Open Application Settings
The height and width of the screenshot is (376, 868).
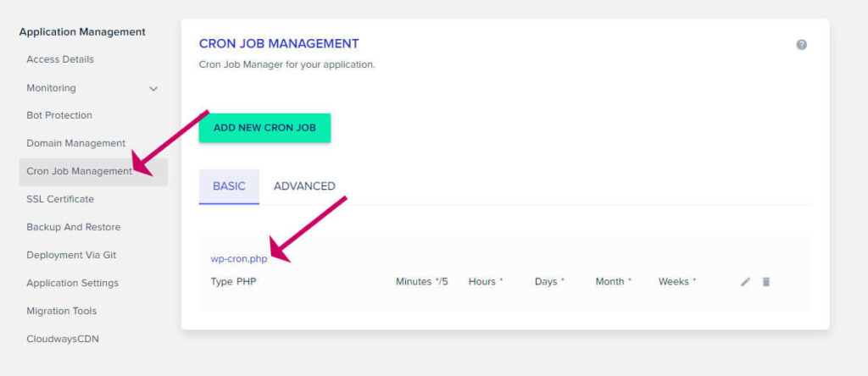[x=73, y=283]
